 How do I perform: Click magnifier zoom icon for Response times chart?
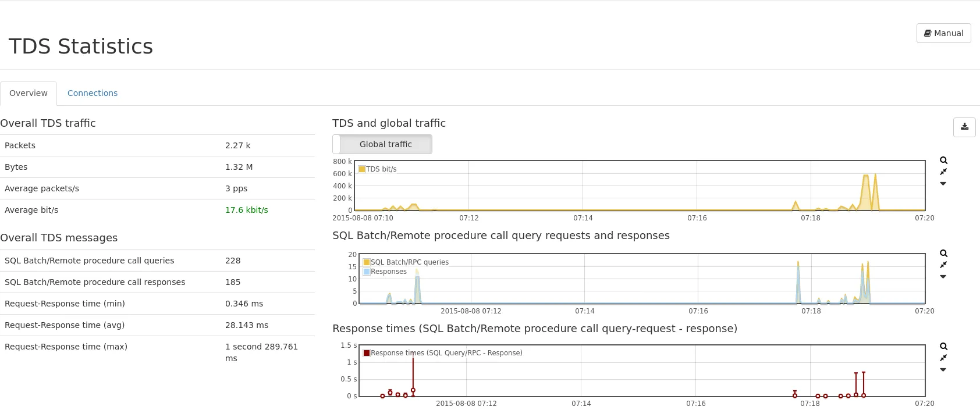point(943,347)
